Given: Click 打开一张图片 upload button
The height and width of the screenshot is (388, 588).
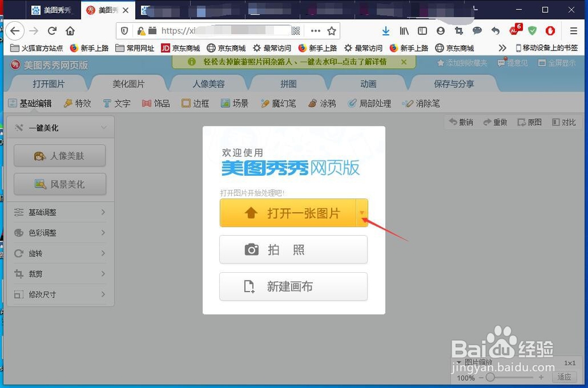Looking at the screenshot, I should (x=288, y=213).
